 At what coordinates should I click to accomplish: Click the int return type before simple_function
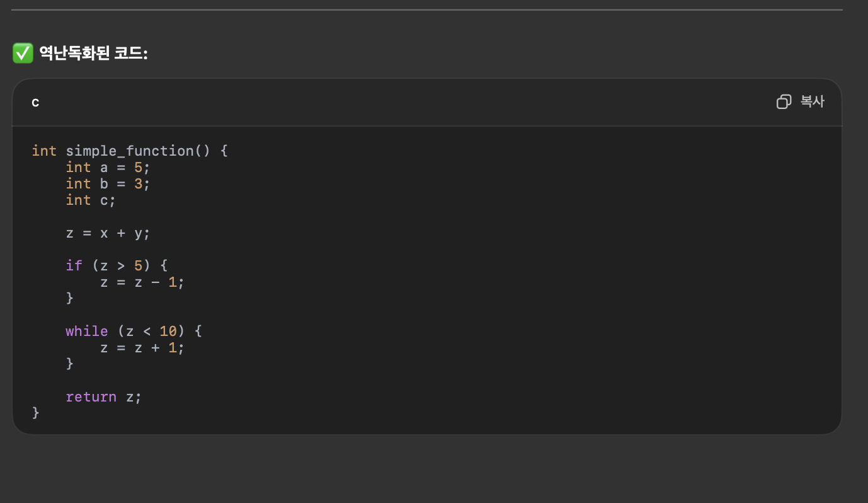44,151
